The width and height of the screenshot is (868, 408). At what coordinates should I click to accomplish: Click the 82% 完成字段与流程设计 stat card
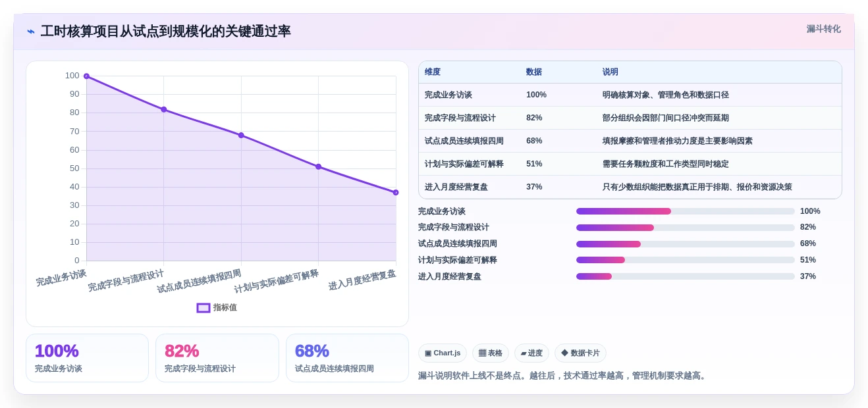coord(217,358)
